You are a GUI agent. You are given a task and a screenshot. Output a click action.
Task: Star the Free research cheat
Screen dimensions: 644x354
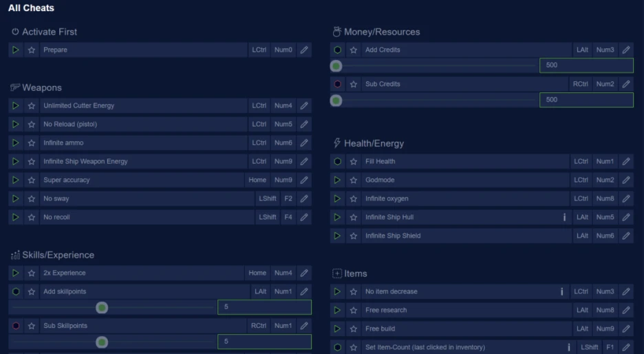pyautogui.click(x=354, y=310)
